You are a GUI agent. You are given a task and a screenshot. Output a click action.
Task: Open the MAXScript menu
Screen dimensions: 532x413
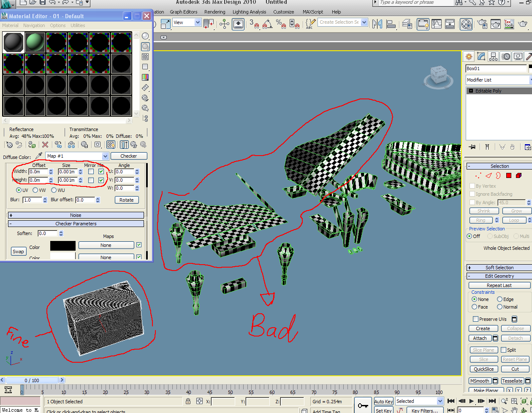313,12
